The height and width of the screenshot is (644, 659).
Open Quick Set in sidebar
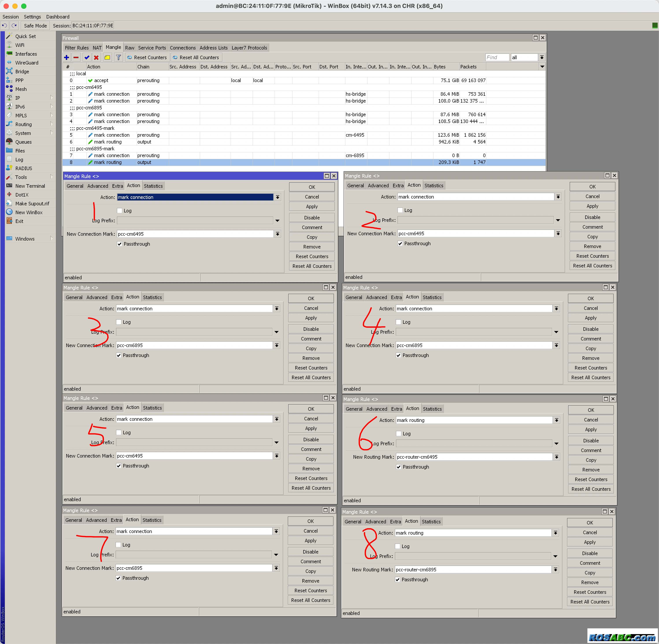coord(25,36)
